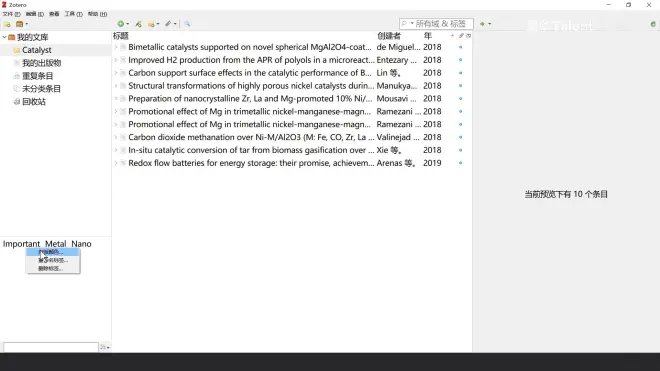Image resolution: width=660 pixels, height=371 pixels.
Task: Click the green Locate arrow icon
Action: pyautogui.click(x=482, y=24)
